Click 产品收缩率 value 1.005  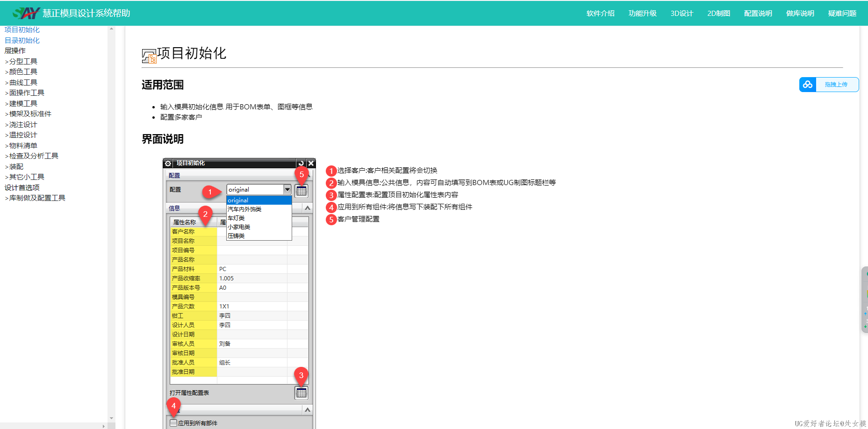pyautogui.click(x=227, y=278)
